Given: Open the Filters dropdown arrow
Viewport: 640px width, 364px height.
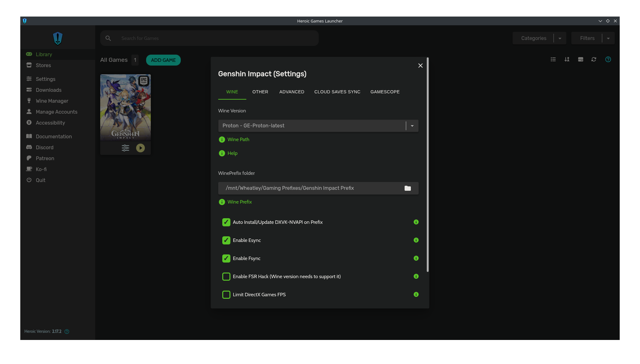Looking at the screenshot, I should point(608,38).
